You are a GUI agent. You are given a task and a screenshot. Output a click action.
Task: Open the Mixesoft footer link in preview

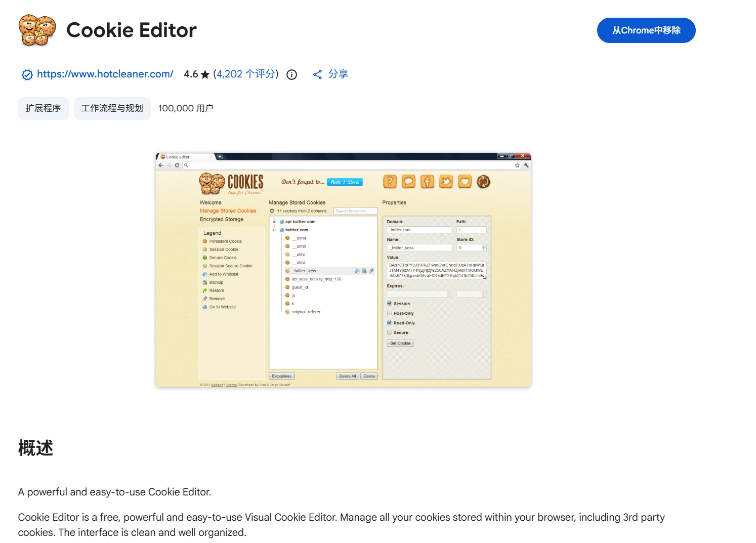point(217,385)
